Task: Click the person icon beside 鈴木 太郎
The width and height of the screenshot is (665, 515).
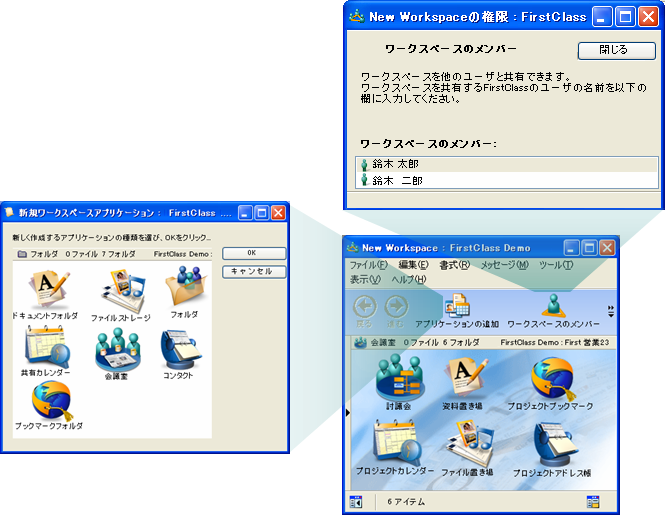Action: tap(364, 164)
